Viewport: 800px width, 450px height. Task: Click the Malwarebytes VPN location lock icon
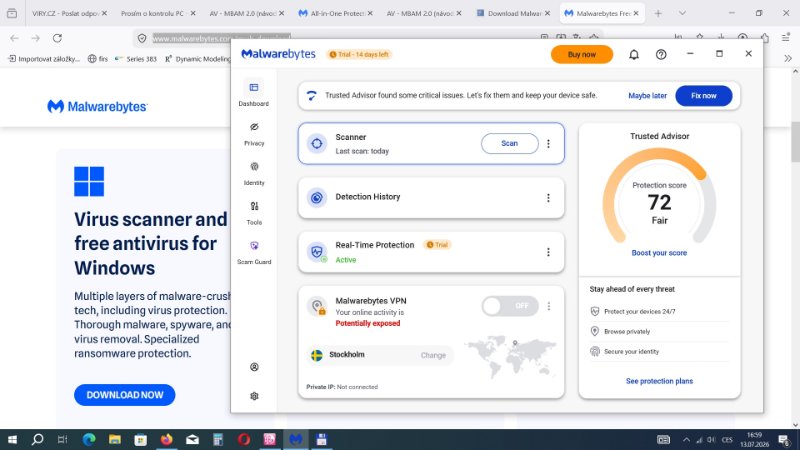[x=317, y=307]
